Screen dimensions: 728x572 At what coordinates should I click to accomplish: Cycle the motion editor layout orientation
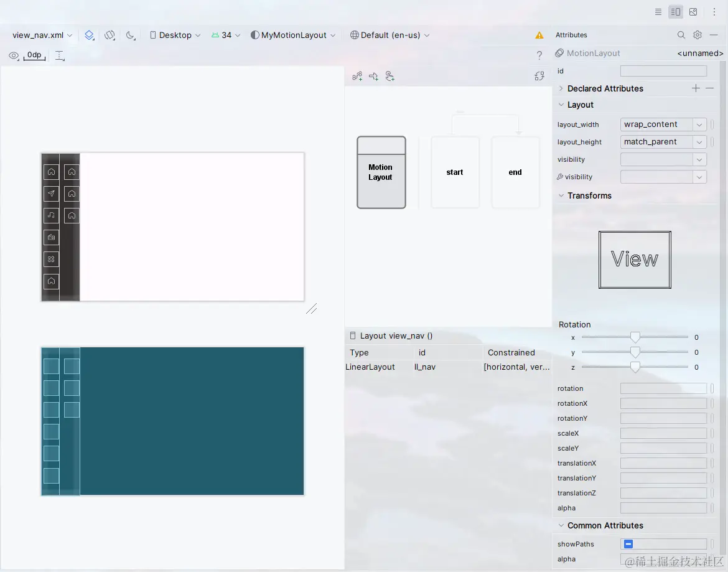click(539, 76)
